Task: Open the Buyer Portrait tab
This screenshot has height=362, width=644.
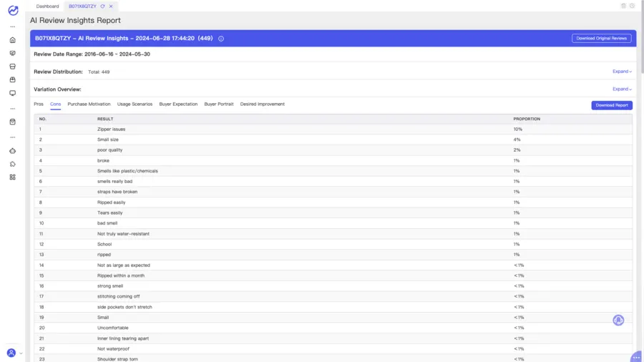Action: pos(219,104)
